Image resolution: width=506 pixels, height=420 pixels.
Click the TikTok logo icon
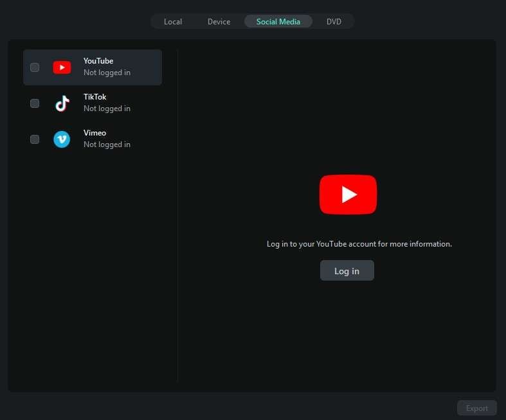(x=62, y=103)
